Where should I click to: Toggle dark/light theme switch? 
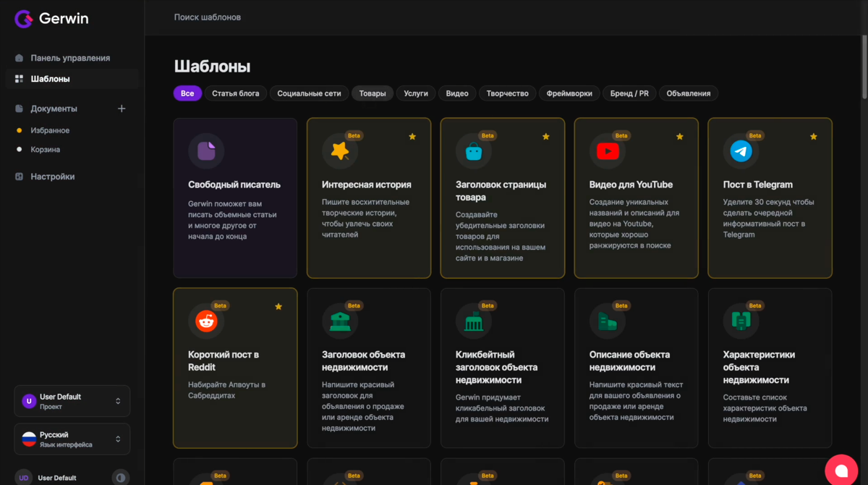(121, 478)
